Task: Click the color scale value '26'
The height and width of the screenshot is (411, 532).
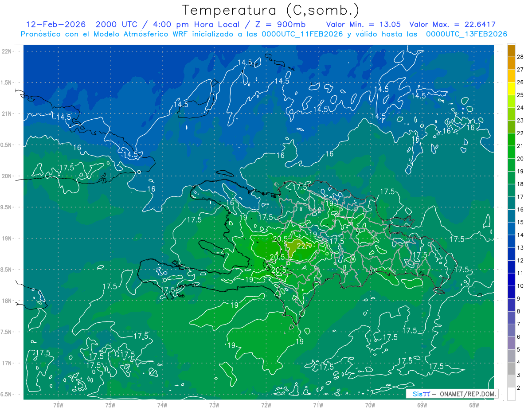Action: pyautogui.click(x=520, y=82)
